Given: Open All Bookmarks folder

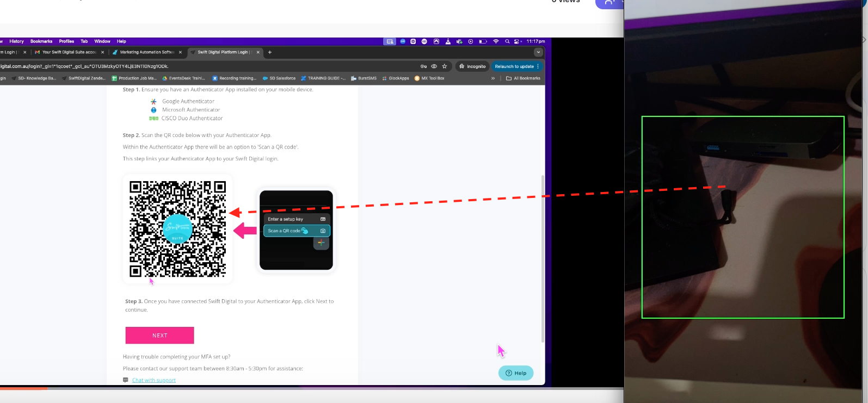Looking at the screenshot, I should (524, 78).
